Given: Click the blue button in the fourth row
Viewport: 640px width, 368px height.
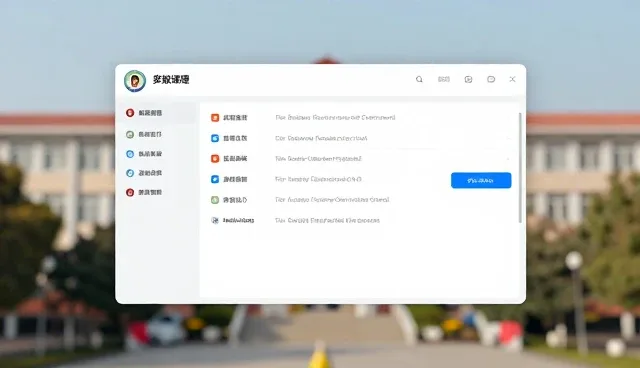Looking at the screenshot, I should tap(481, 180).
